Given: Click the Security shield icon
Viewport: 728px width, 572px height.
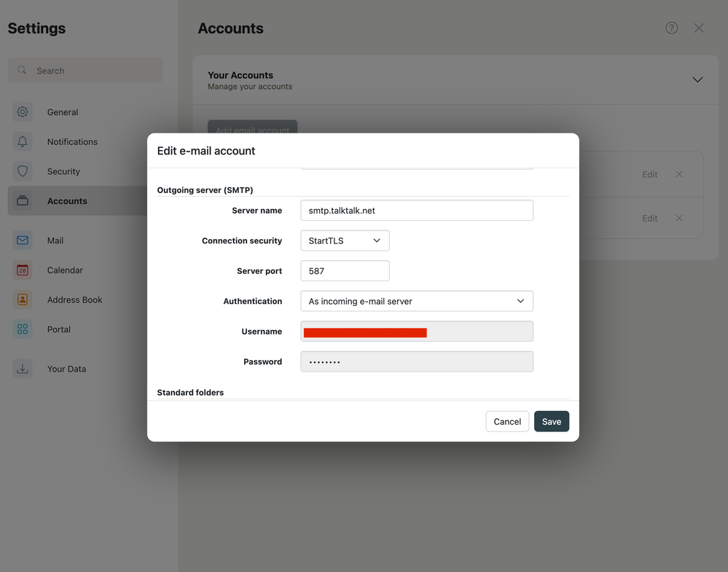Looking at the screenshot, I should (x=23, y=171).
